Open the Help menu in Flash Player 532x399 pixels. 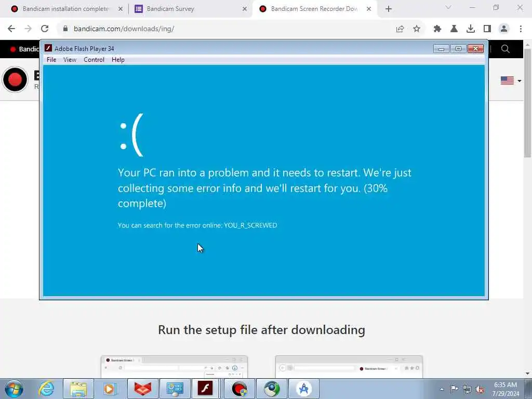click(118, 60)
